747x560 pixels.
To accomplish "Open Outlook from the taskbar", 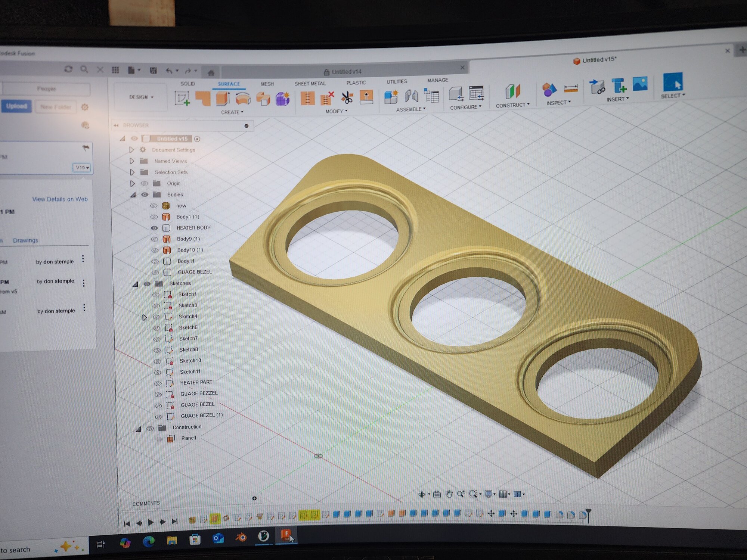I will click(218, 538).
